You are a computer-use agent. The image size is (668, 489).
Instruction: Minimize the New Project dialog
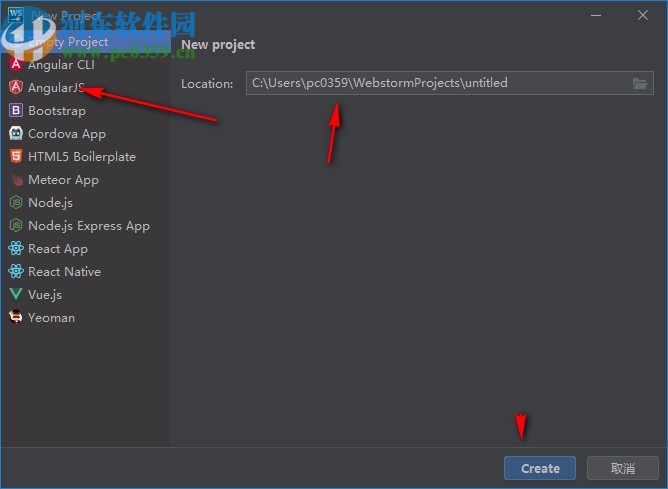(x=596, y=15)
